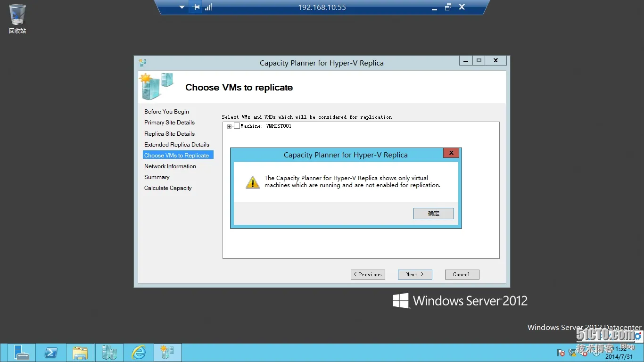This screenshot has height=362, width=644.
Task: Go to the Before You Begin step
Action: click(166, 112)
